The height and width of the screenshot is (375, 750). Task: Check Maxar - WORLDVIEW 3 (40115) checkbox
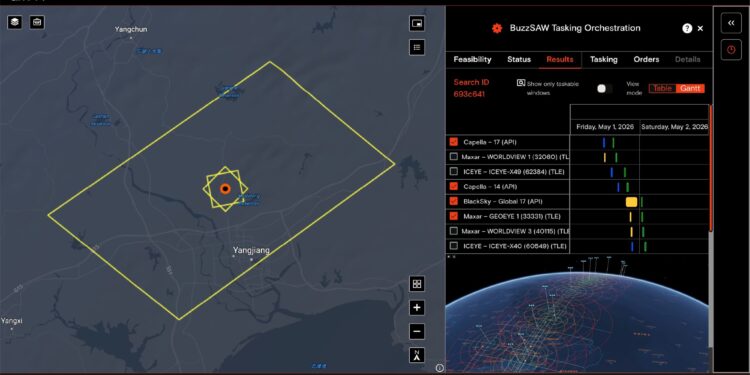pos(454,231)
